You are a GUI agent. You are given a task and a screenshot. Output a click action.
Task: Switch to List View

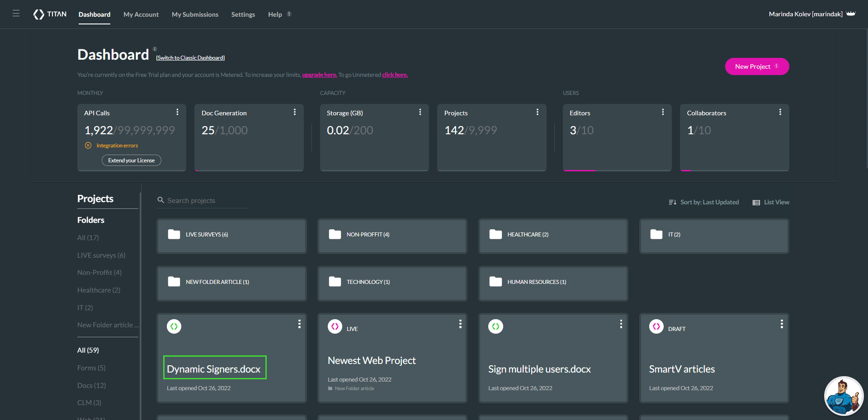(x=771, y=202)
